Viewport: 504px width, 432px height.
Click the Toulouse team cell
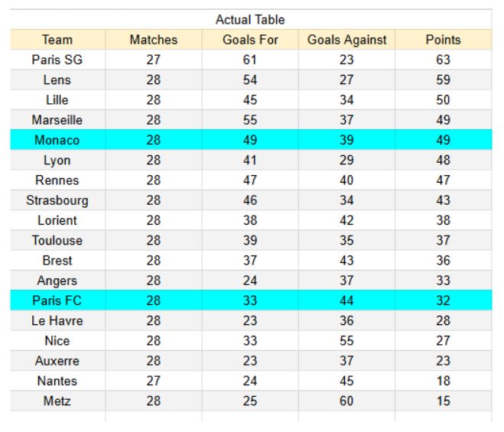point(57,241)
